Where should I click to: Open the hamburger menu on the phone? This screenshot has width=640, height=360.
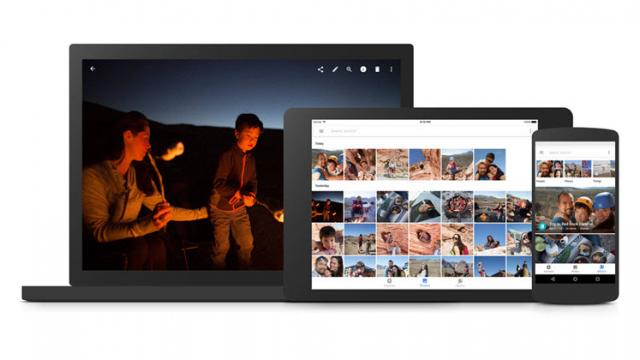coord(542,152)
